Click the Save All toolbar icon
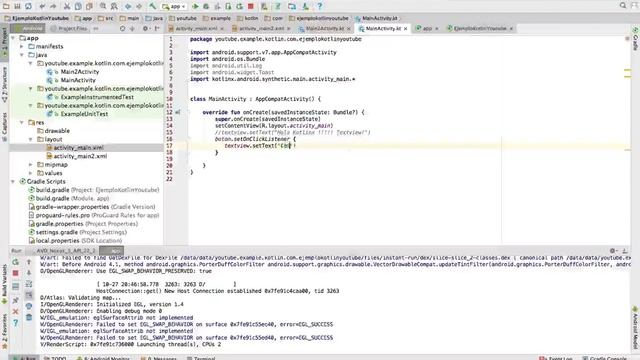 [18, 6]
